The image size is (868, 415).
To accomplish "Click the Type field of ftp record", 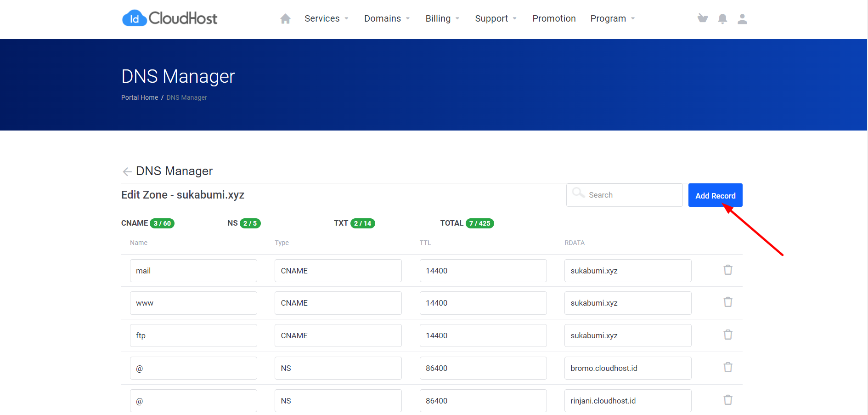I will click(x=338, y=335).
